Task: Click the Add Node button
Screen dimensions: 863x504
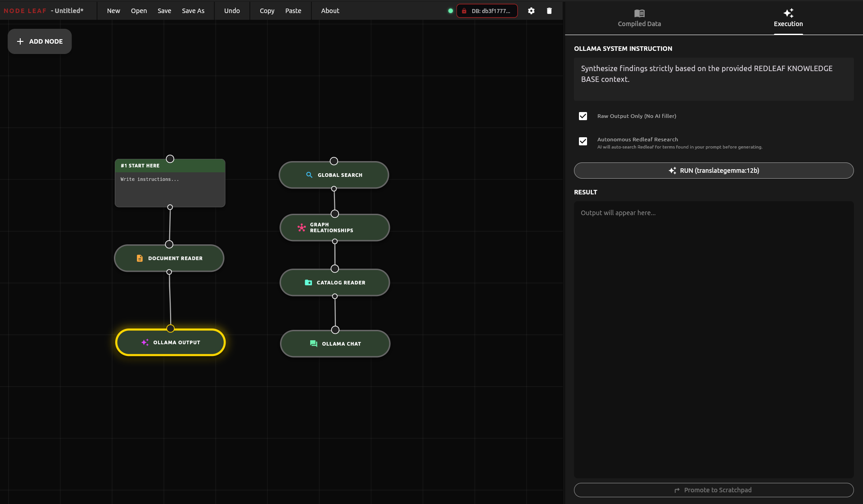Action: click(x=40, y=41)
